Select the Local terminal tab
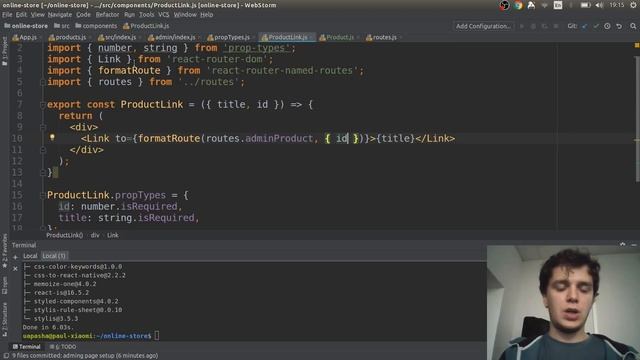640x360 pixels. click(x=30, y=256)
